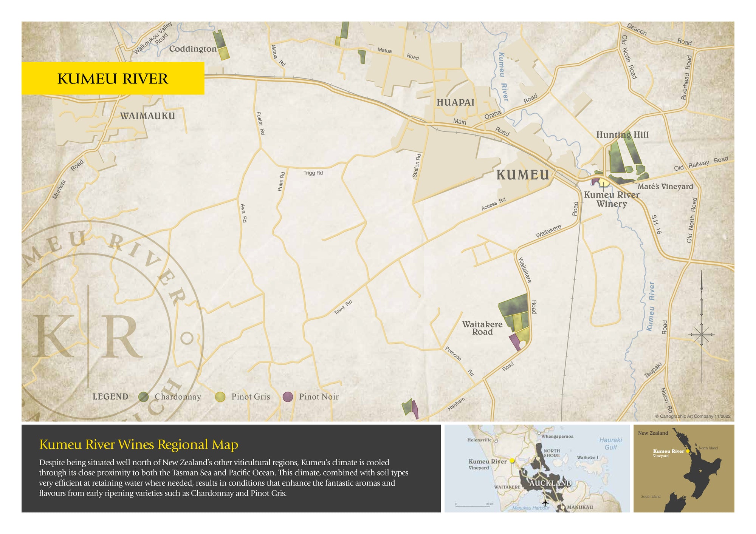Click 'North Island' on New Zealand inset
Viewport: 756px width, 534px height.
coord(708,448)
